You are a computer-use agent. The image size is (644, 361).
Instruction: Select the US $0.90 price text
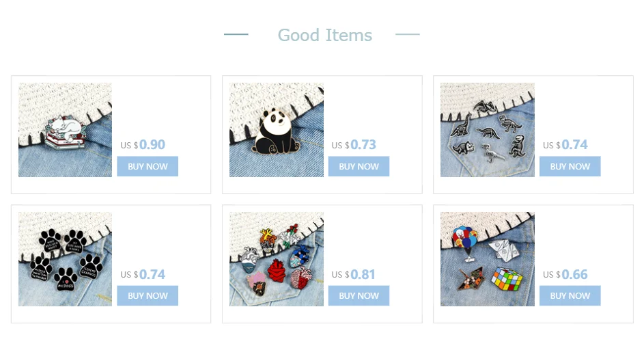[x=143, y=145]
